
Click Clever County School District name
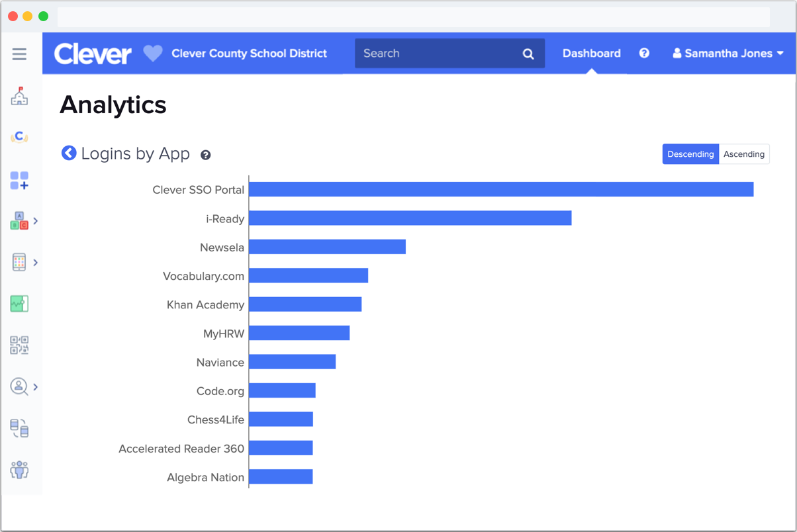[x=249, y=54]
